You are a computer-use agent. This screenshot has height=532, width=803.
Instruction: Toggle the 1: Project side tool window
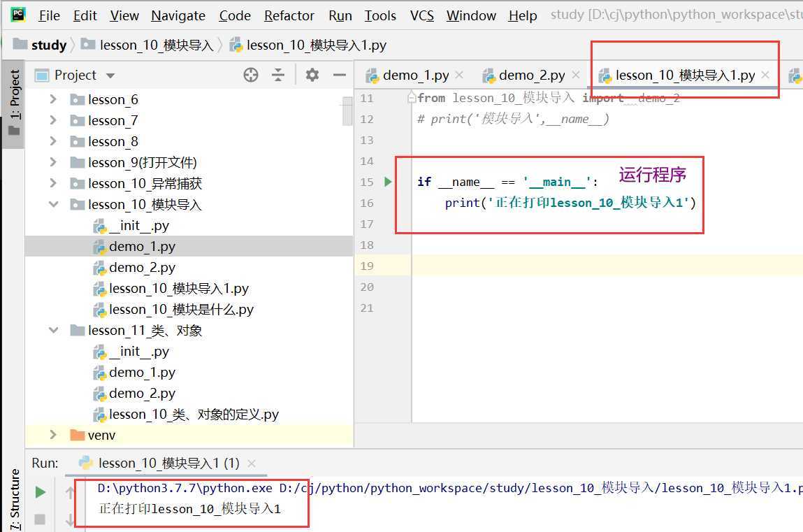14,103
